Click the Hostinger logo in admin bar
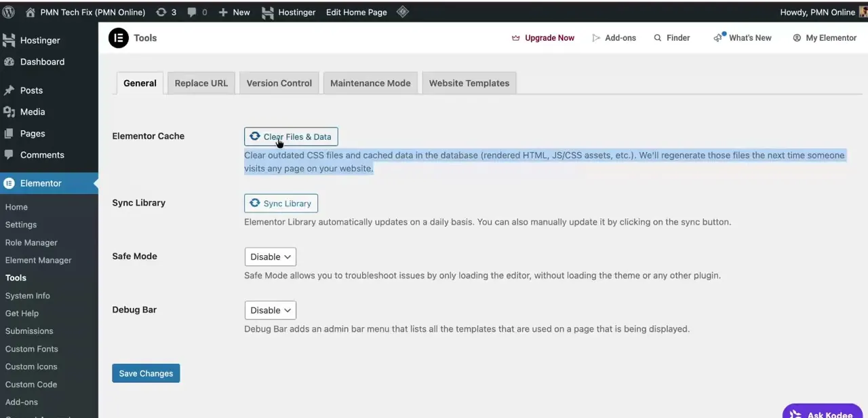 pyautogui.click(x=268, y=12)
